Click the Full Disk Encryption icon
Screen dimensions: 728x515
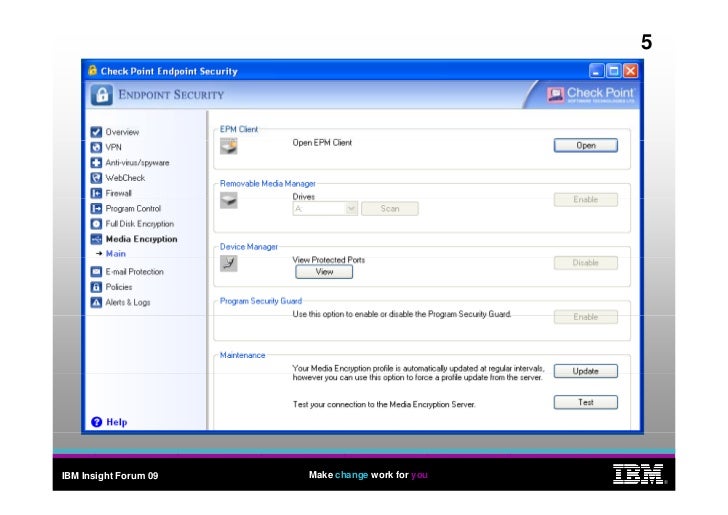(x=96, y=224)
